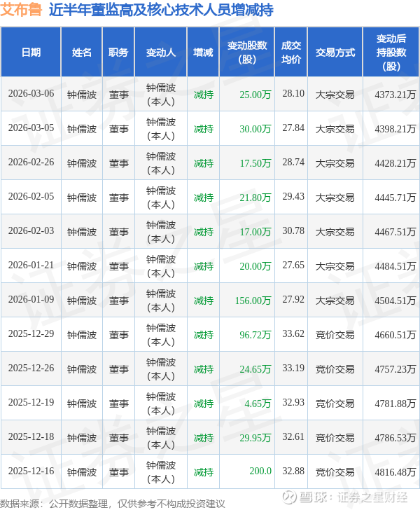
Task: Click the 变动股数(股) column header
Action: 247,53
